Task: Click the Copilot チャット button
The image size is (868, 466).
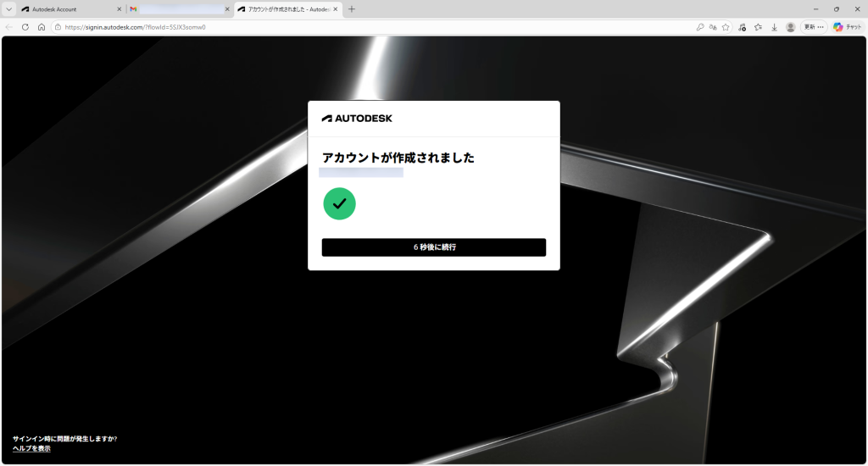Action: pos(847,27)
